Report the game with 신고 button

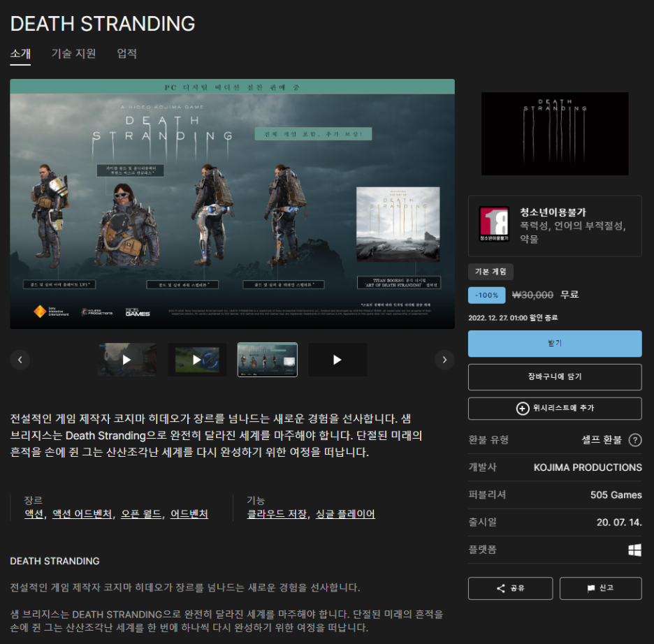click(601, 588)
